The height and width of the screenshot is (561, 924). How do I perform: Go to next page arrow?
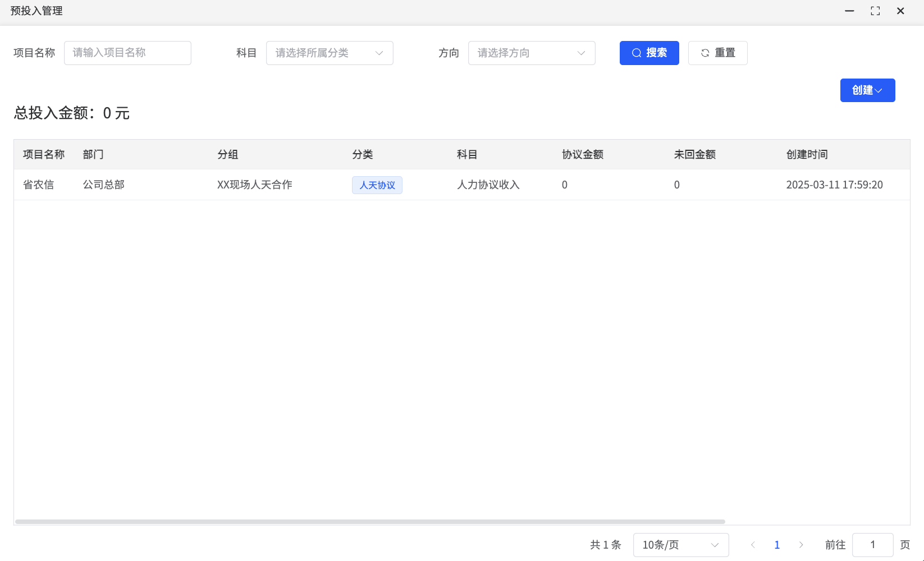pos(801,545)
